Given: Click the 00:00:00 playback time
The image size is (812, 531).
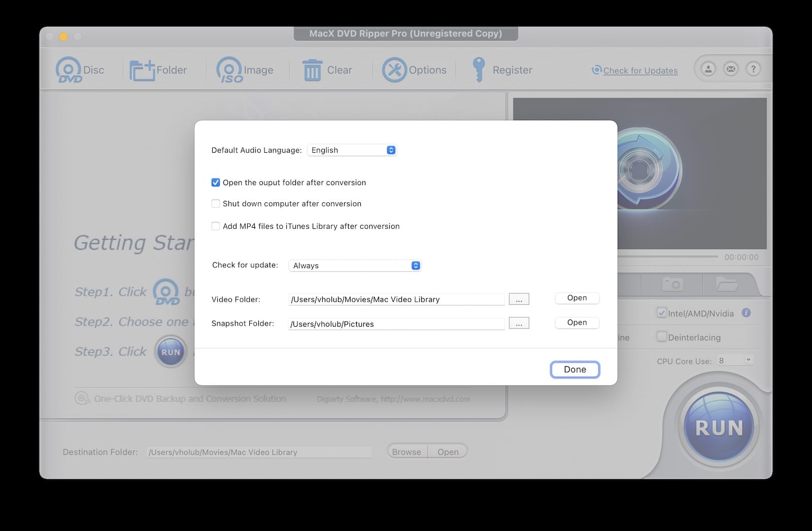Looking at the screenshot, I should coord(741,257).
